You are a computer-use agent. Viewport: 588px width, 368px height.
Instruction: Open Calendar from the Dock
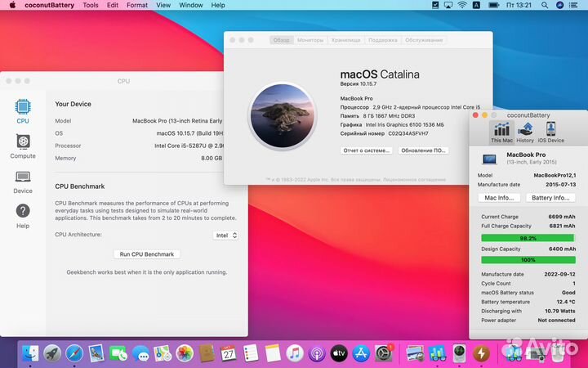(229, 353)
